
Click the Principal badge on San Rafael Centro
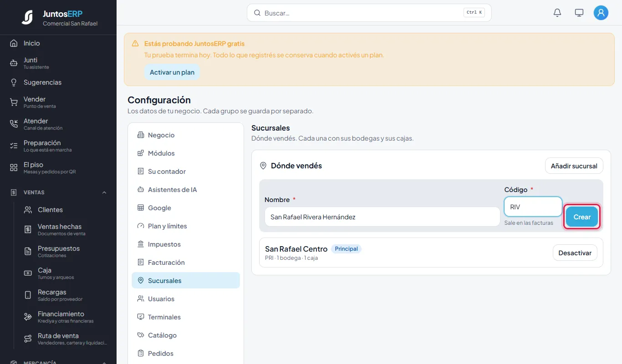point(347,249)
